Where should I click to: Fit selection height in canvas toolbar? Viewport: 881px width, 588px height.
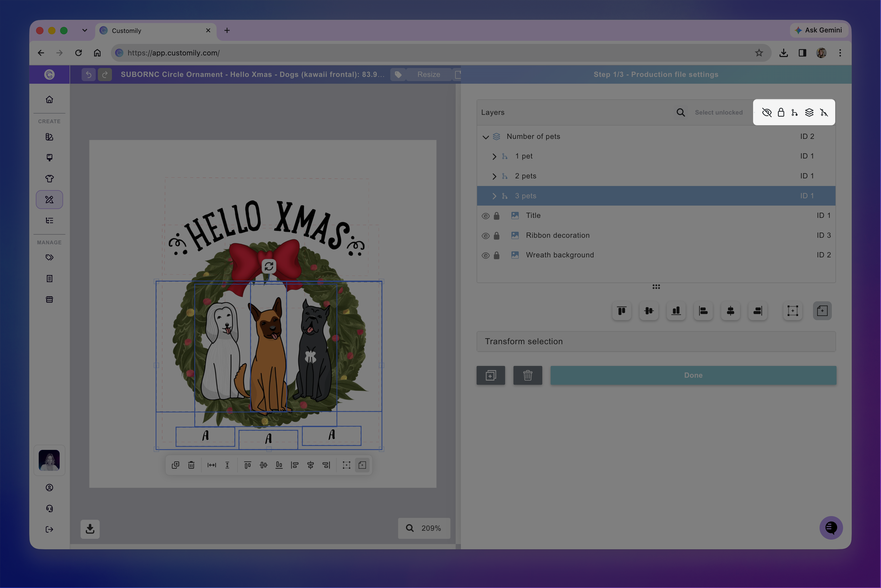point(227,465)
